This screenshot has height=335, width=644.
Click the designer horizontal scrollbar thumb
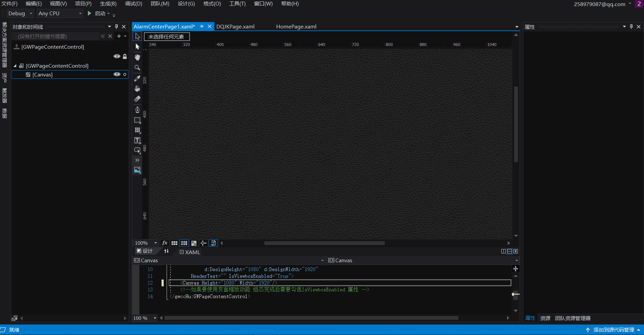324,243
